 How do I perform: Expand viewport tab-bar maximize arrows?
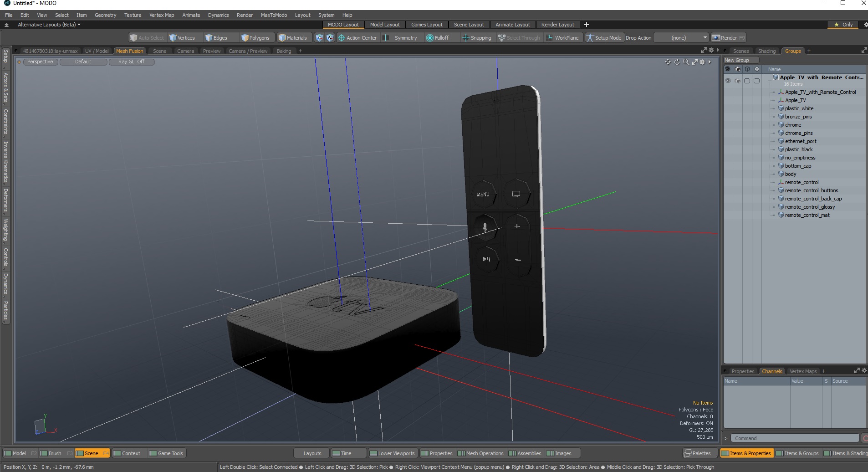[x=704, y=50]
